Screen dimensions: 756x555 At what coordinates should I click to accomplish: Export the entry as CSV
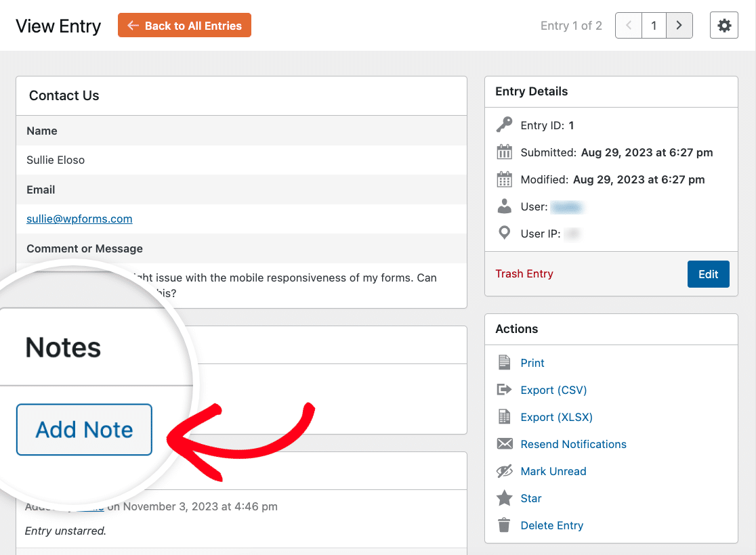[x=553, y=391]
